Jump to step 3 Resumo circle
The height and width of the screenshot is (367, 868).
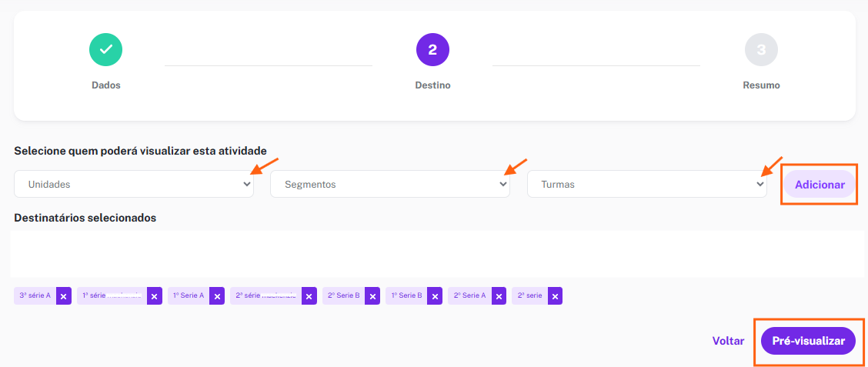(x=761, y=50)
